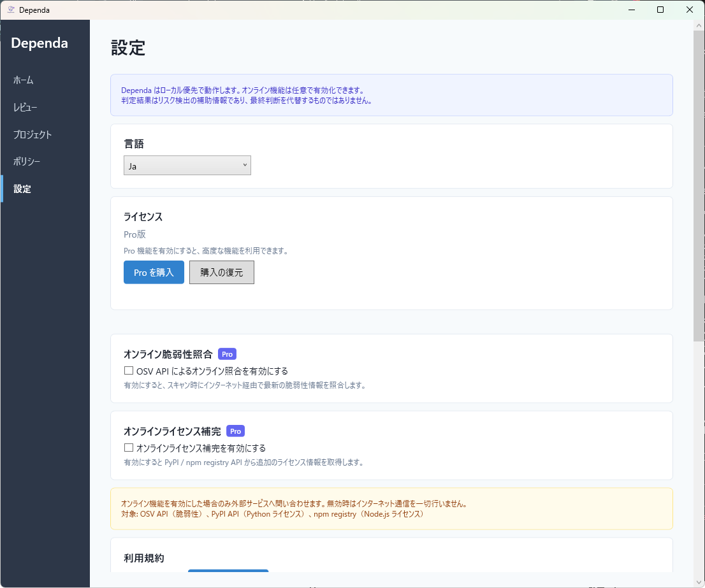The image size is (705, 588).
Task: Click the Pro badge next to オンライン脆弱性照合
Action: click(x=227, y=354)
